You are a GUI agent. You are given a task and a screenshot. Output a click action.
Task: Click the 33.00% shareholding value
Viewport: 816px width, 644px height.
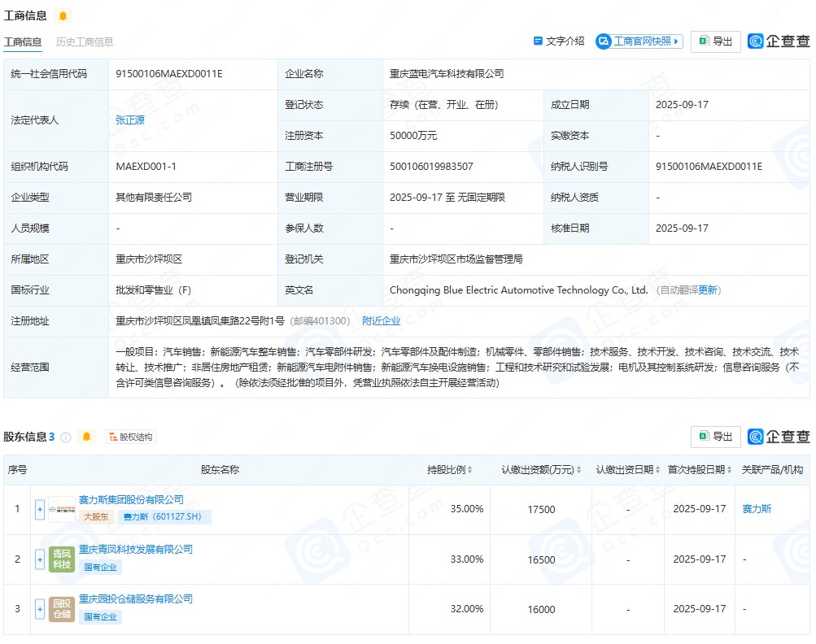467,559
